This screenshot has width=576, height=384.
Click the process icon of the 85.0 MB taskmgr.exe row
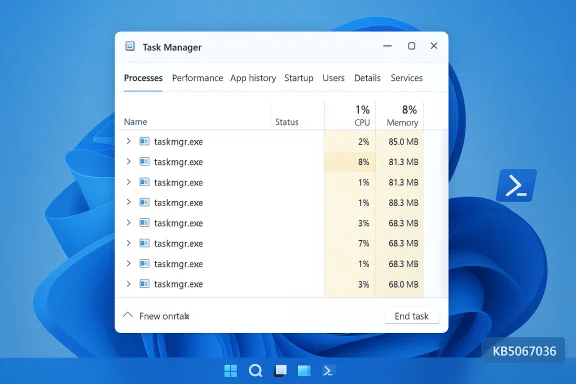pos(144,141)
